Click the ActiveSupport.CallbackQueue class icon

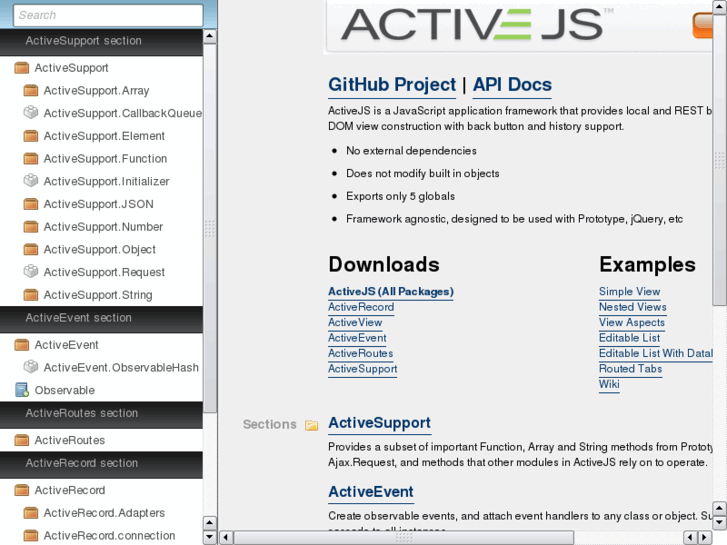31,113
